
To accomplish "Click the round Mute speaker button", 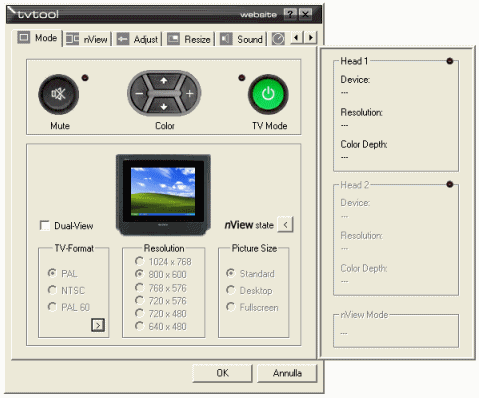I will 59,94.
